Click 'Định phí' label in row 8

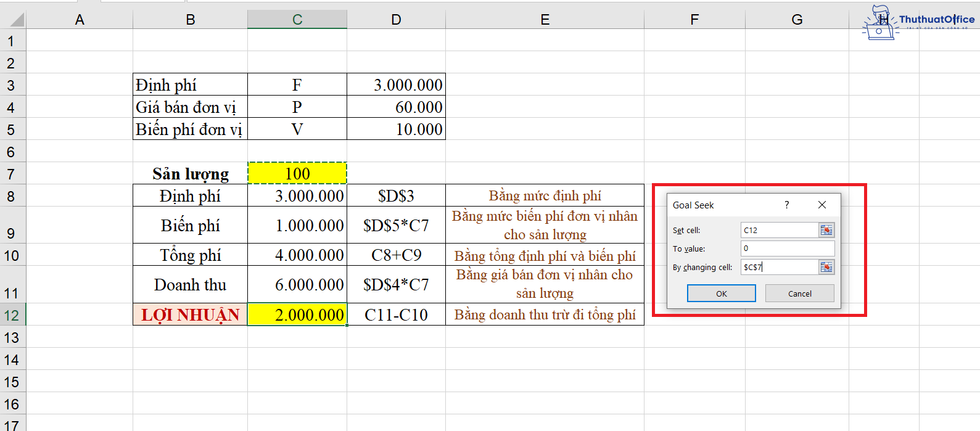pos(191,196)
